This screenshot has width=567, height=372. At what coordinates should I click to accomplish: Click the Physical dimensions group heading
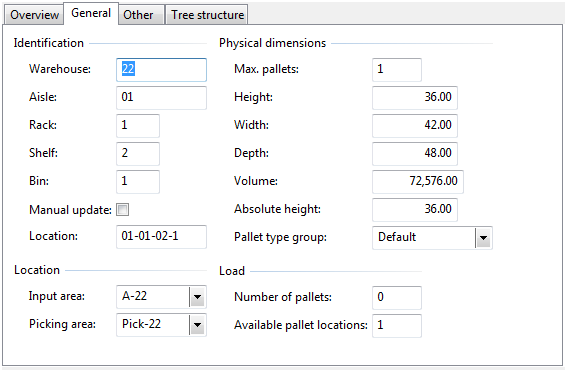[x=272, y=43]
